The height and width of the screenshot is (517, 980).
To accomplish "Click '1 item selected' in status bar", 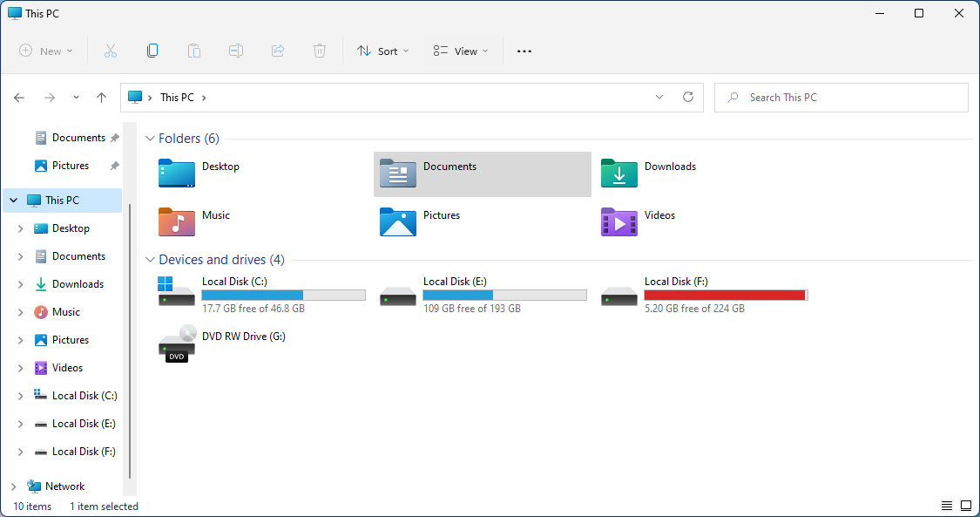I will (x=104, y=507).
